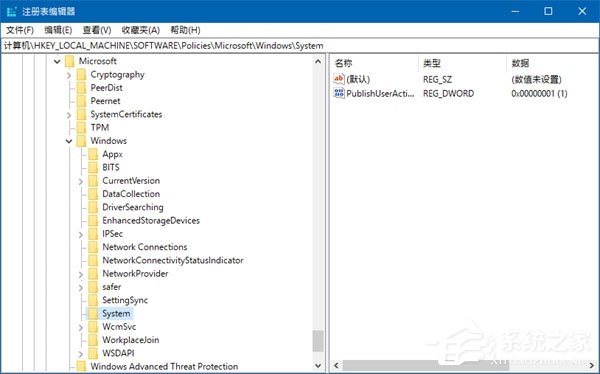
Task: Click the System folder icon
Action: [x=93, y=314]
